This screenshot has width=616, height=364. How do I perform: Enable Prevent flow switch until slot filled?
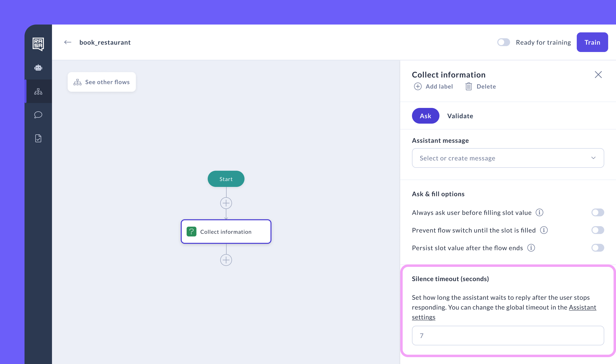597,230
